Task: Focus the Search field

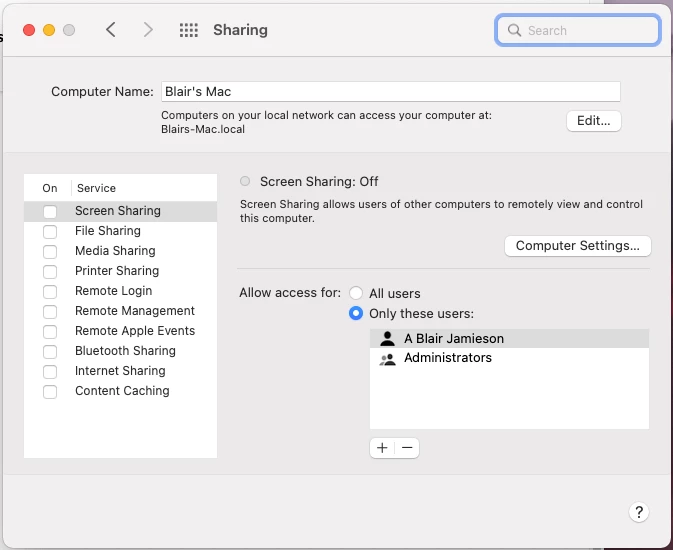Action: (x=578, y=30)
